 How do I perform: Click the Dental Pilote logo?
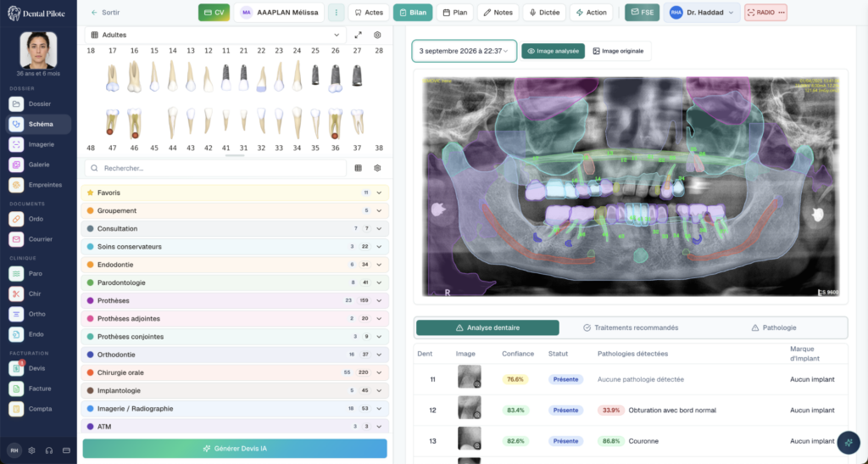click(x=36, y=14)
